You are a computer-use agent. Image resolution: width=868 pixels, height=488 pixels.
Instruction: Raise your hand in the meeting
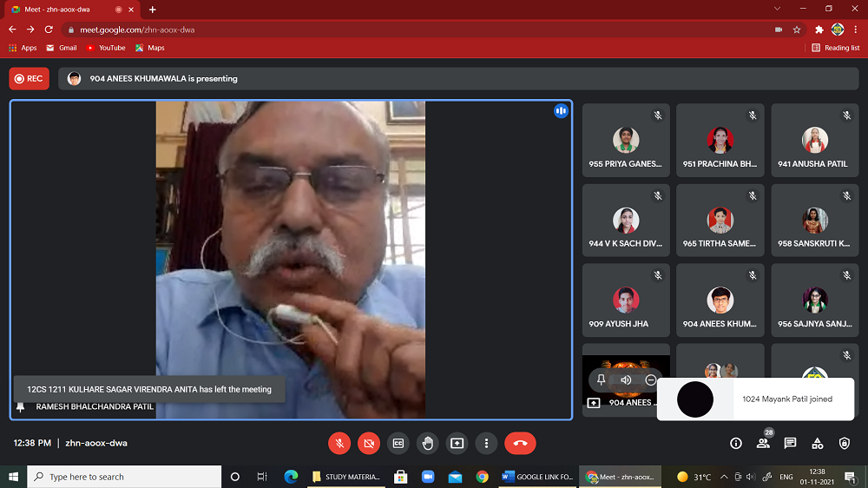pos(427,443)
